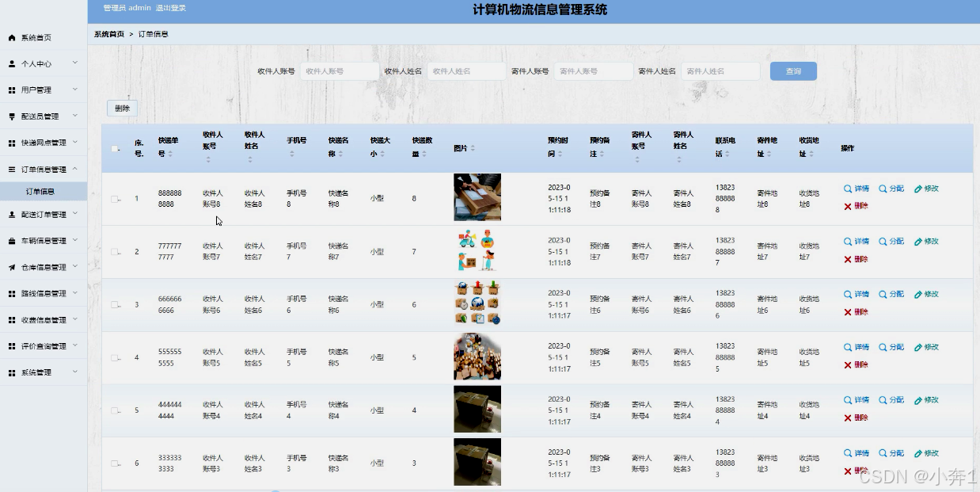Click the icon beside 配送员管理 menu

pyautogui.click(x=10, y=116)
